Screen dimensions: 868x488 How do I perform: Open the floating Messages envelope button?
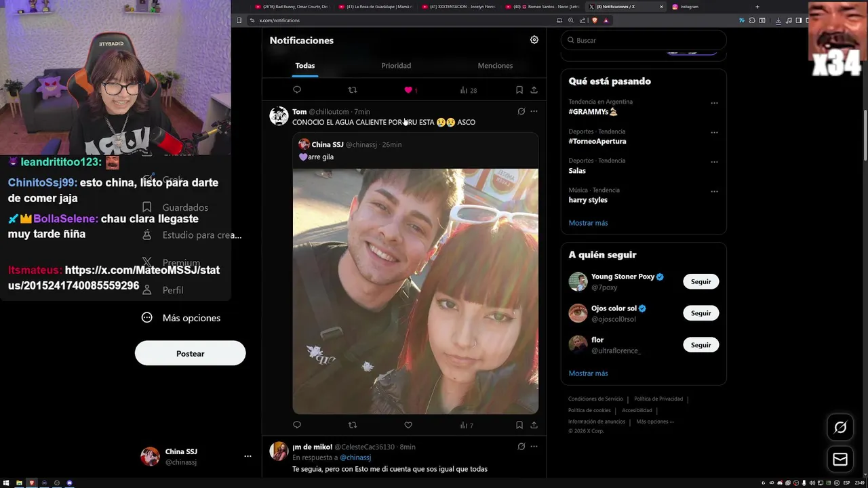(840, 460)
